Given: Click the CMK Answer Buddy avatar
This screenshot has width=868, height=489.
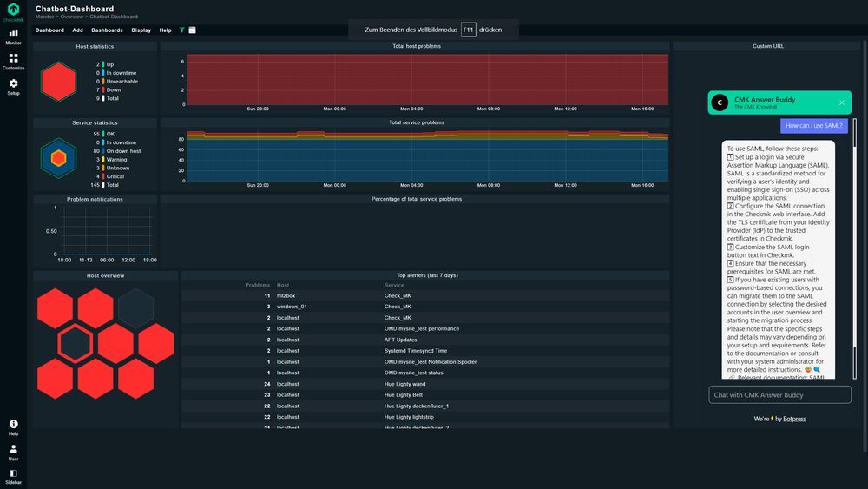Looking at the screenshot, I should (x=720, y=102).
